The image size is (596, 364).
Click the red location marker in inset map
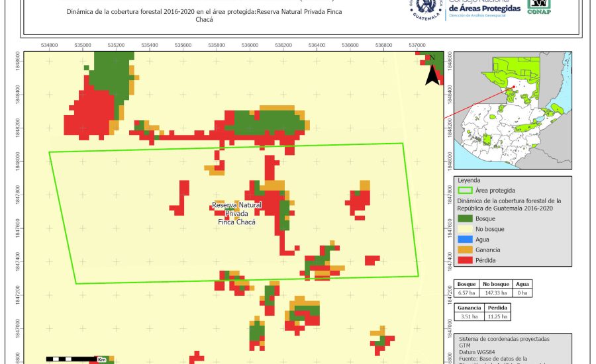[x=513, y=86]
